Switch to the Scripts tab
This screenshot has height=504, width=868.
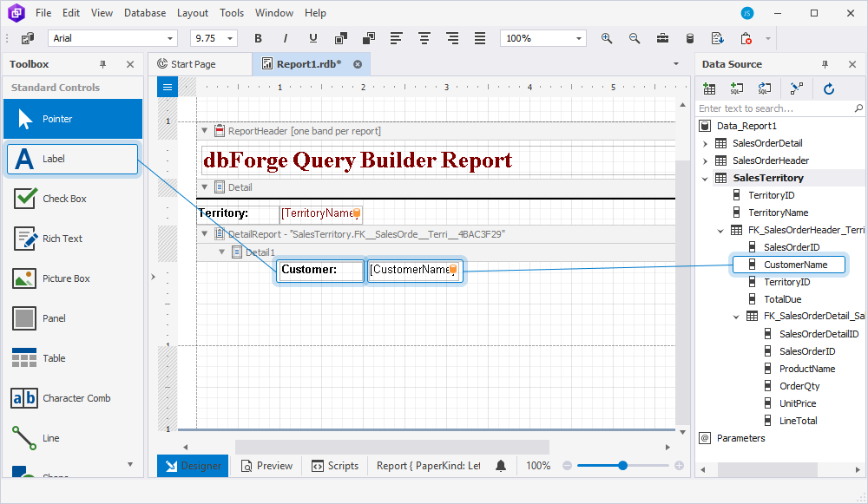click(x=335, y=466)
